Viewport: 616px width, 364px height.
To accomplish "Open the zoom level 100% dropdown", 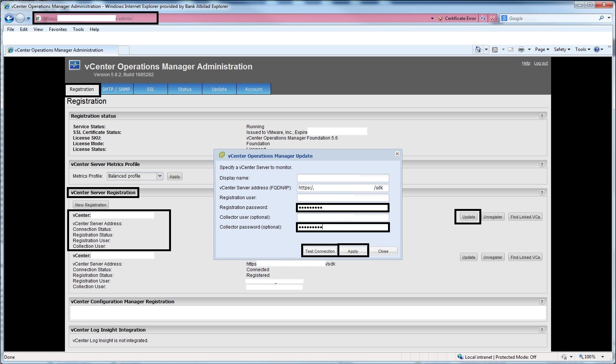I will click(602, 357).
